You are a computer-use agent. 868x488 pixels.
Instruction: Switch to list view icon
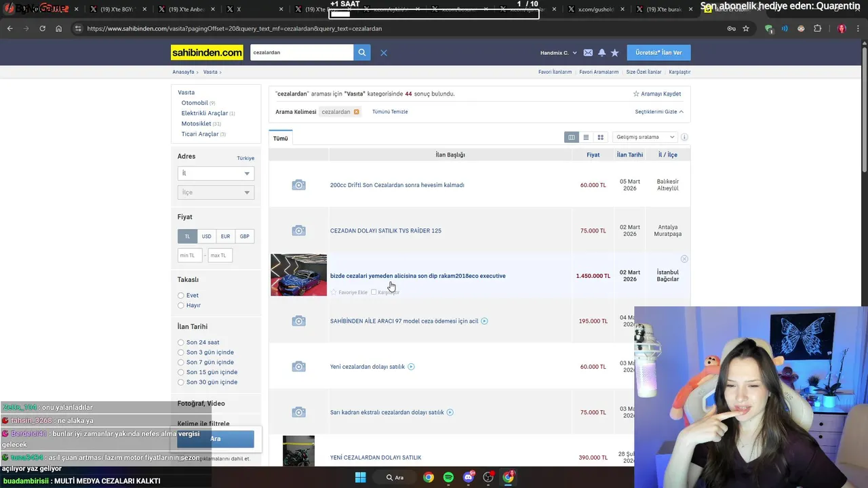pyautogui.click(x=586, y=137)
